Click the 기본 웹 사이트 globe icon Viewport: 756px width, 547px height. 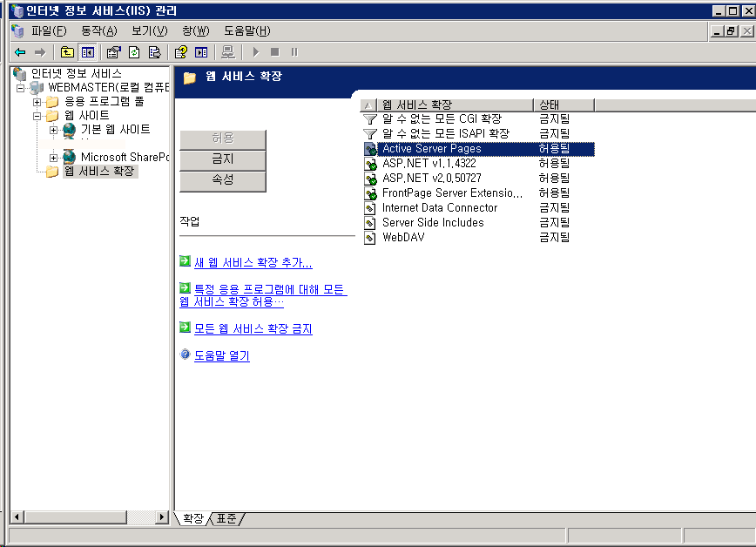click(70, 129)
